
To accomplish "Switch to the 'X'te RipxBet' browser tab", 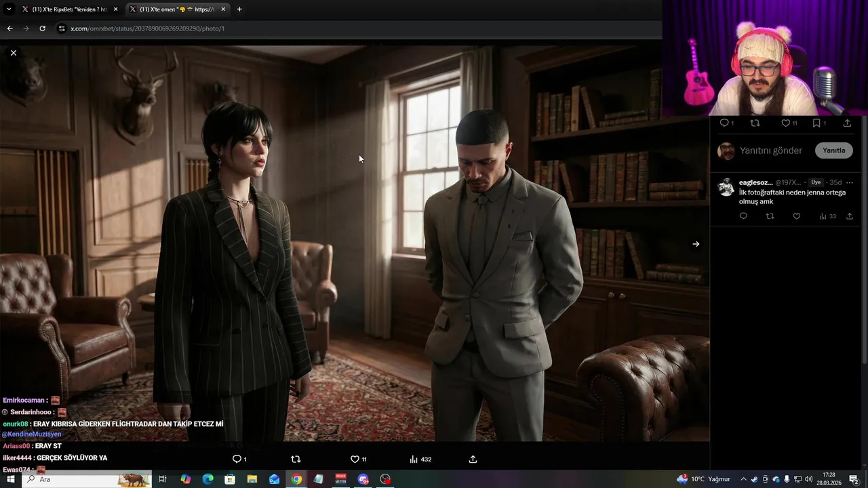I will pyautogui.click(x=71, y=9).
